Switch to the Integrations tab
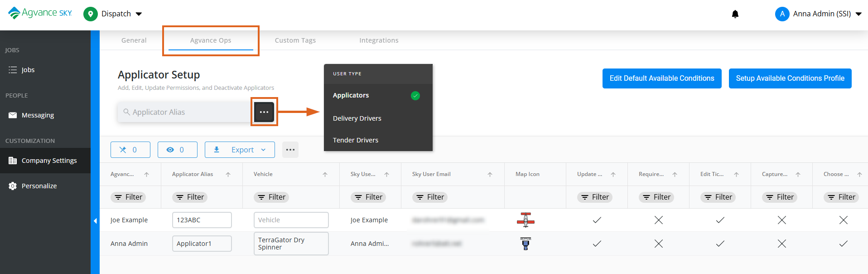This screenshot has height=274, width=868. pyautogui.click(x=379, y=40)
